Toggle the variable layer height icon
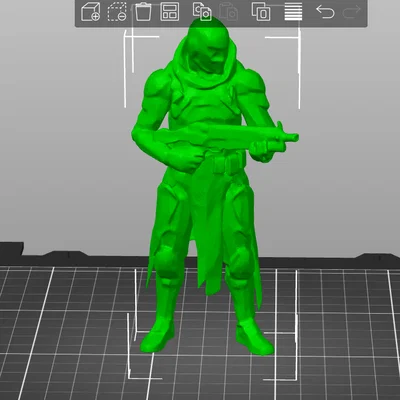Viewport: 400px width, 400px height. (293, 12)
